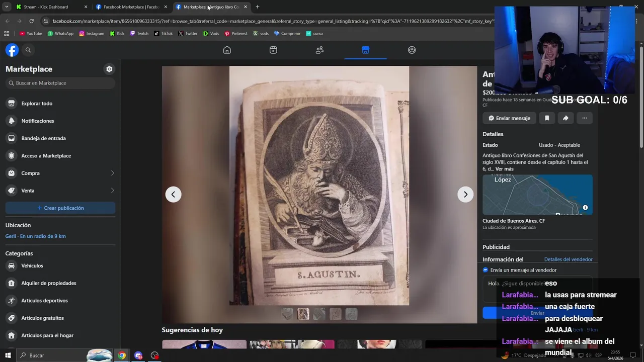The height and width of the screenshot is (362, 644).
Task: Open Chrome apps grid in bookmarks bar
Action: pyautogui.click(x=7, y=34)
